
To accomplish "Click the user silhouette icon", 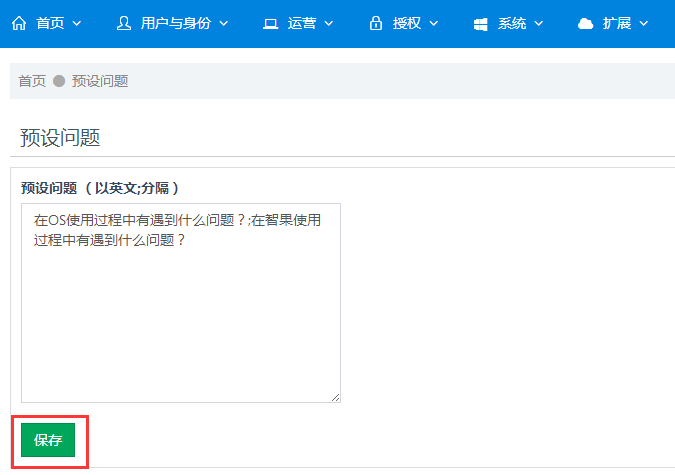I will coord(124,23).
